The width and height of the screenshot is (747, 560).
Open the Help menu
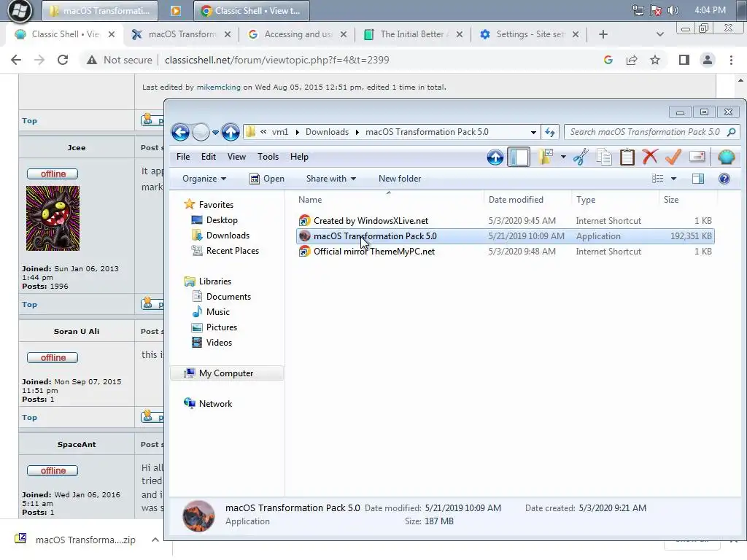pos(299,157)
